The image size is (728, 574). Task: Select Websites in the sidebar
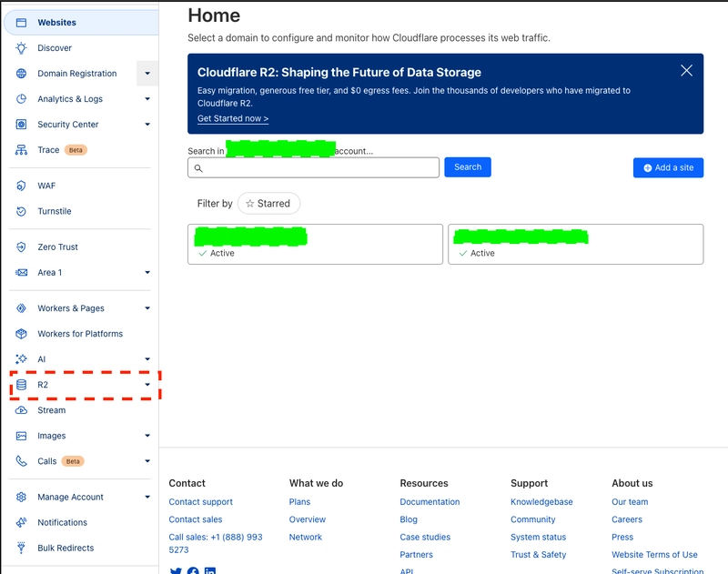click(56, 23)
